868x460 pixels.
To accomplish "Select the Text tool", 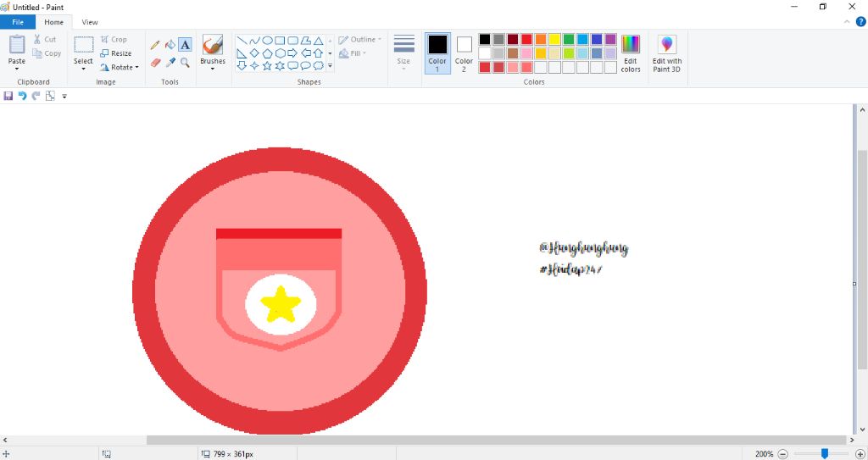I will [185, 45].
